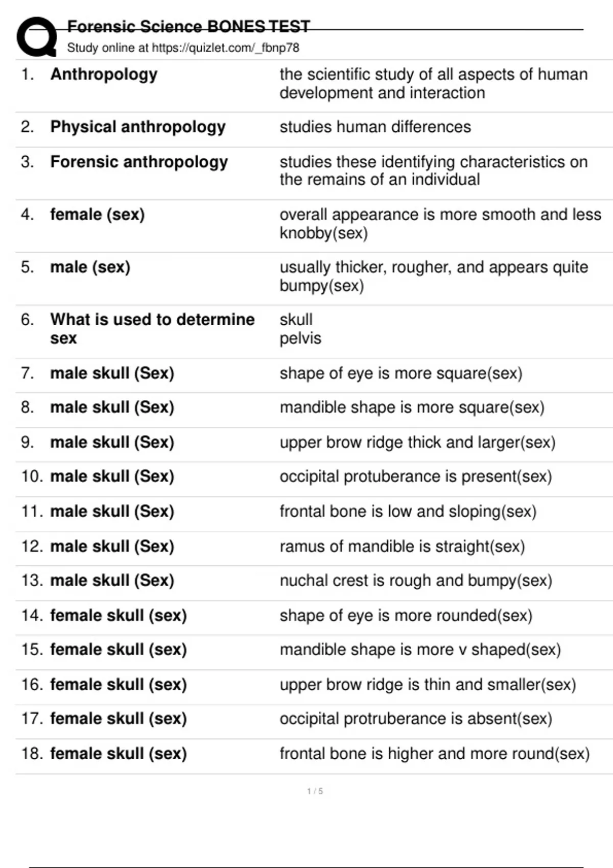Select 'nuchal crest is rough and bumpy' text

coord(415,581)
